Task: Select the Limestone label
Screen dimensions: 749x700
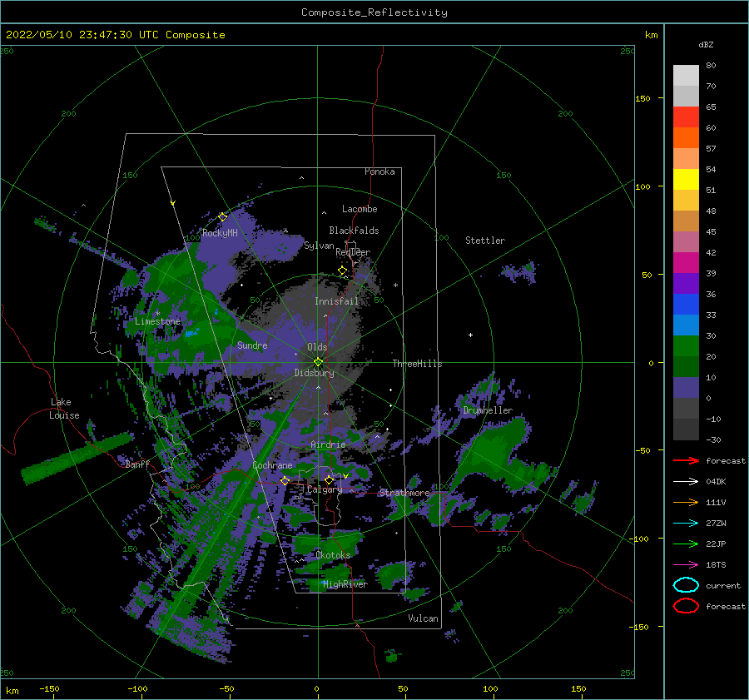Action: coord(157,321)
